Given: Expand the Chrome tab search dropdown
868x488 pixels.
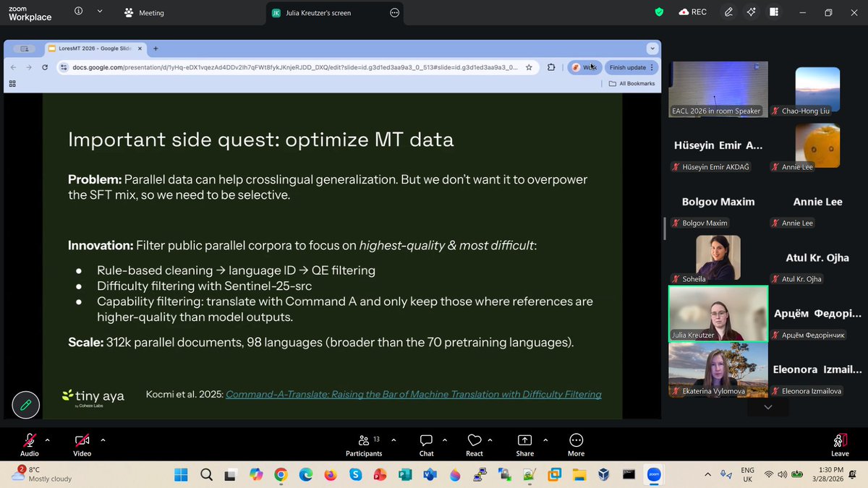Looking at the screenshot, I should pyautogui.click(x=652, y=48).
